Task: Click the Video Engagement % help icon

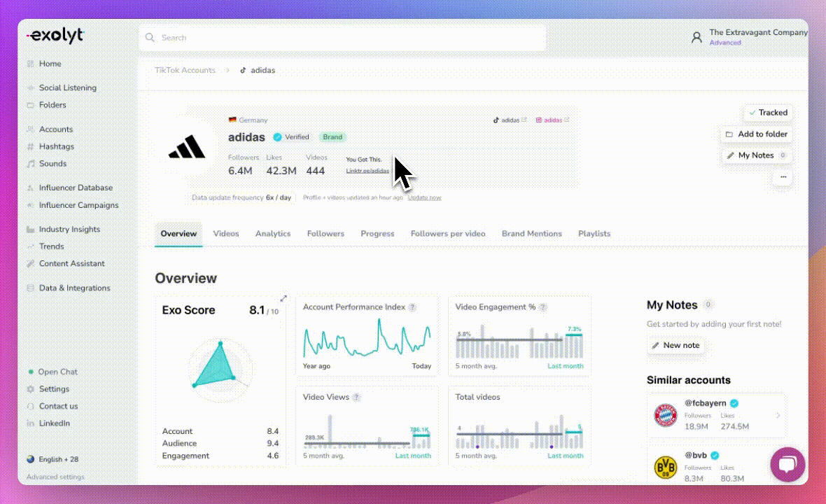Action: [543, 307]
